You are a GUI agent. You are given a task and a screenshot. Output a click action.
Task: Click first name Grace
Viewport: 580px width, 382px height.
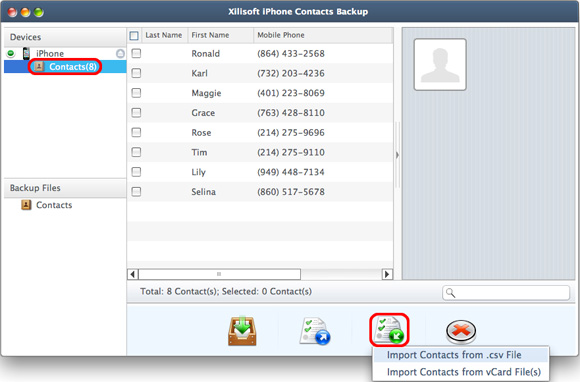click(203, 113)
